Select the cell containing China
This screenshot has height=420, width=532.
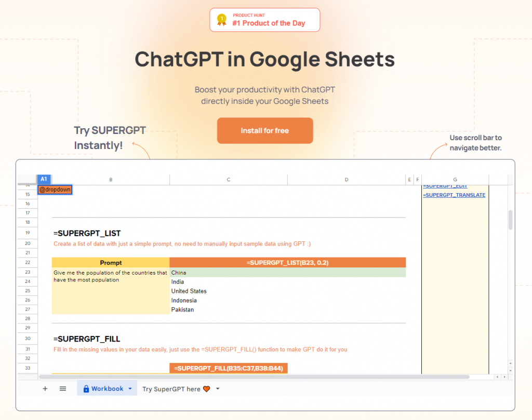click(x=288, y=273)
